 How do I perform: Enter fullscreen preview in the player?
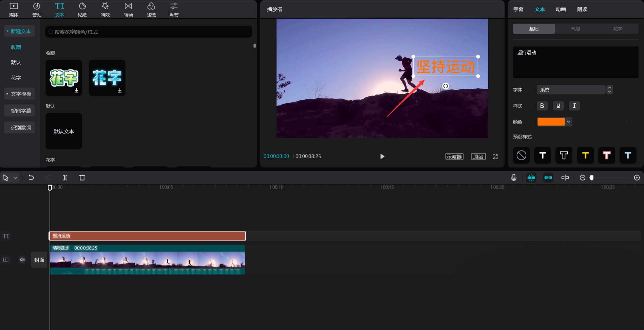tap(495, 157)
